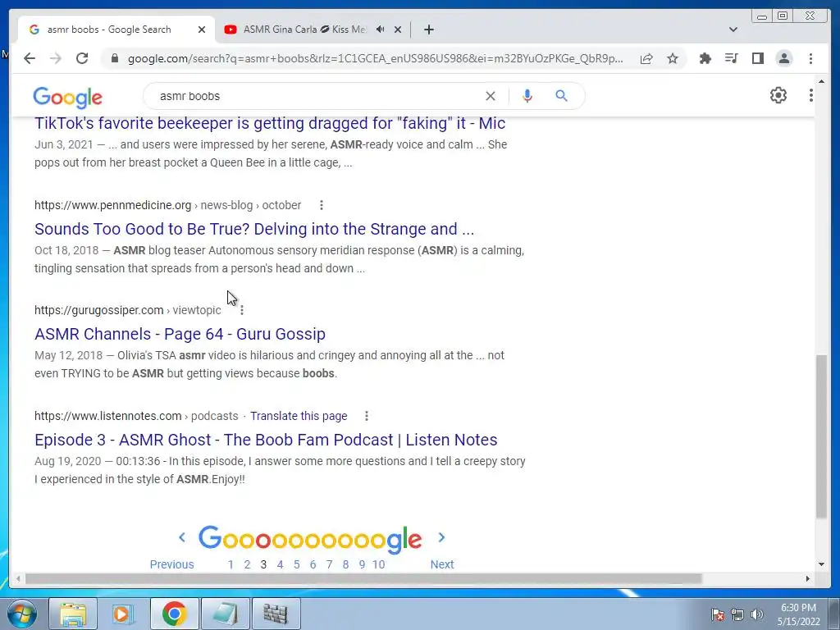Start voice search with microphone icon
Image resolution: width=840 pixels, height=630 pixels.
(x=527, y=96)
